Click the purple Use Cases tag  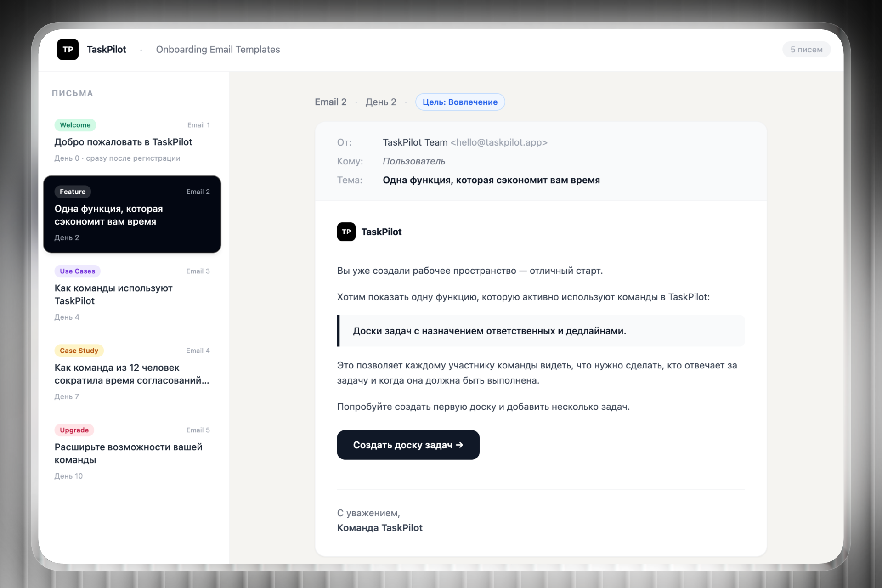[77, 271]
